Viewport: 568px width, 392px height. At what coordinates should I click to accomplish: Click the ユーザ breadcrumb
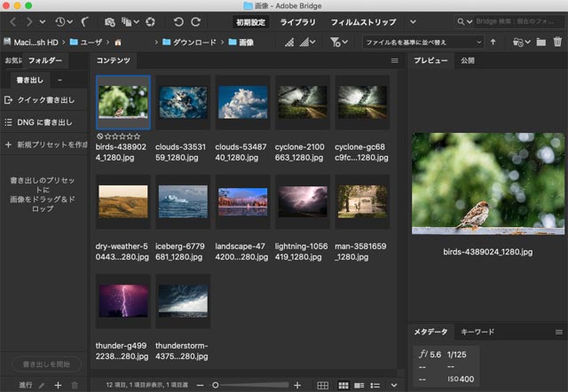[85, 43]
